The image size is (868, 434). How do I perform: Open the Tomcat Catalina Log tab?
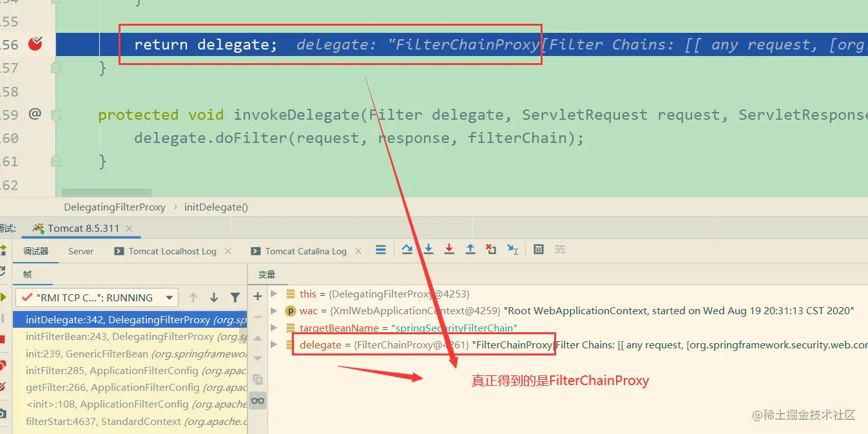pyautogui.click(x=299, y=251)
